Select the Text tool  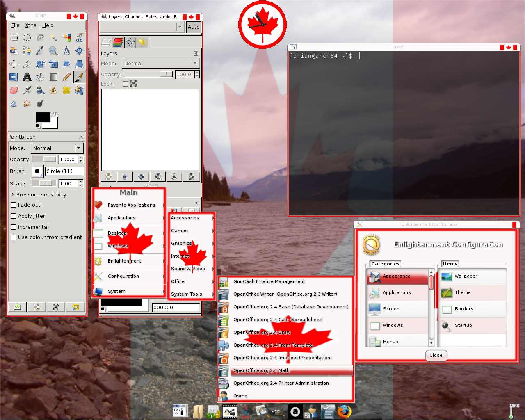click(x=27, y=77)
